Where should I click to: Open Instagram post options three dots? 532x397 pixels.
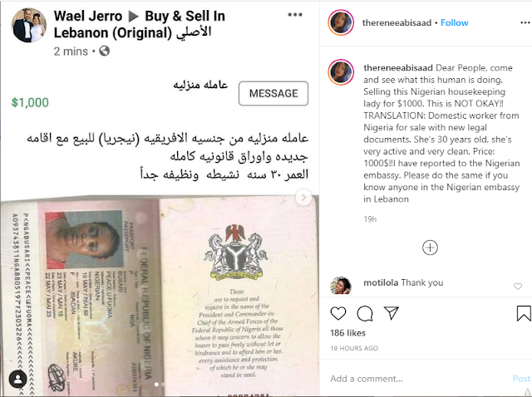[x=525, y=22]
